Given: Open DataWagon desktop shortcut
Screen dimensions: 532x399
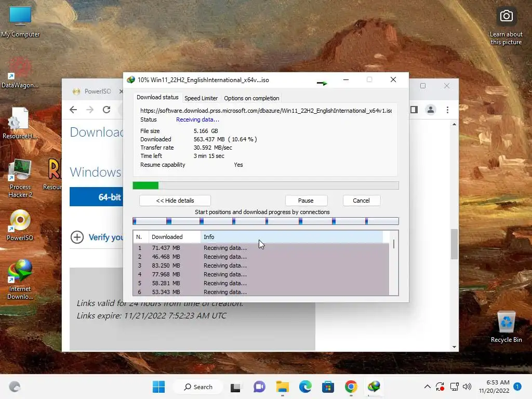Looking at the screenshot, I should click(x=20, y=72).
